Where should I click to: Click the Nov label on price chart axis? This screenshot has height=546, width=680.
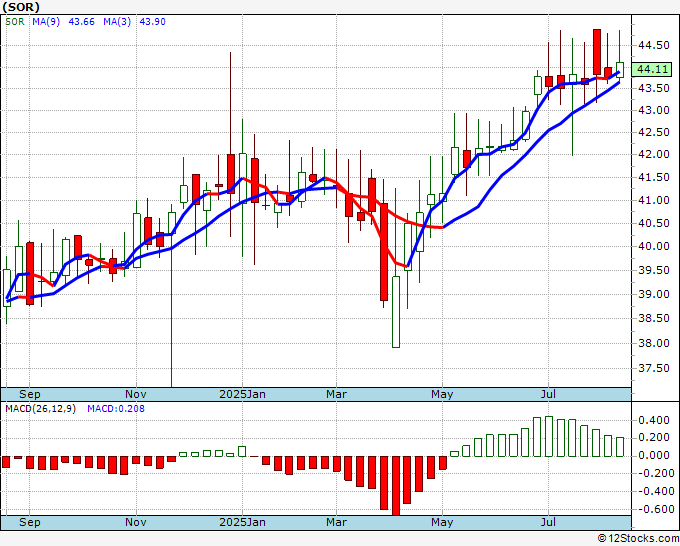tap(136, 394)
